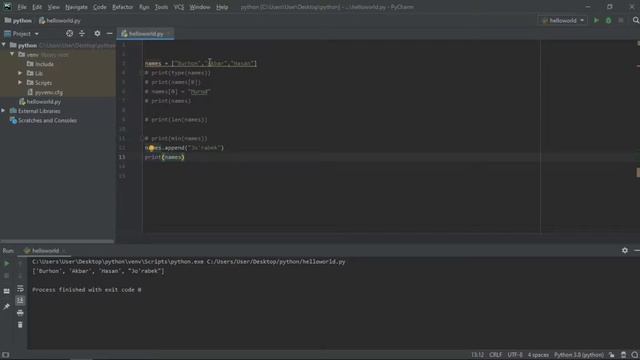Collapse the venv folder
Viewport: 640px width, 360px height.
tap(12, 54)
